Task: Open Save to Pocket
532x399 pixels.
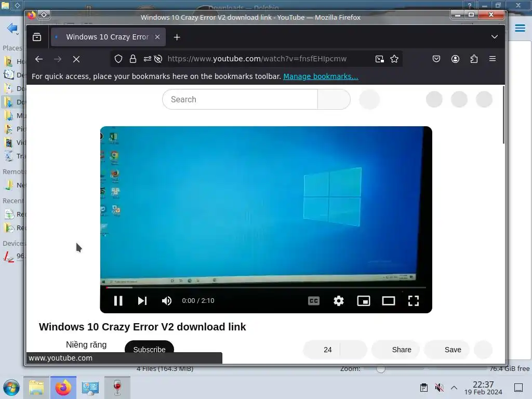Action: pyautogui.click(x=436, y=59)
